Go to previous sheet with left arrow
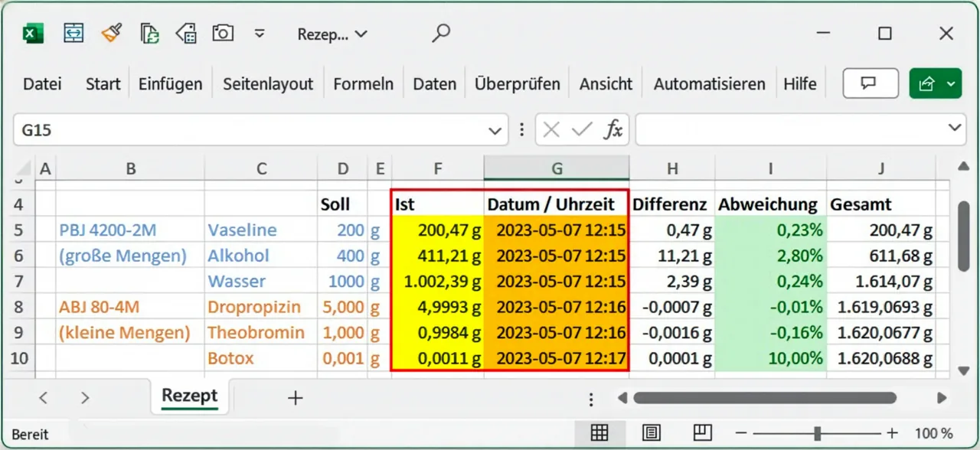980x450 pixels. 44,398
